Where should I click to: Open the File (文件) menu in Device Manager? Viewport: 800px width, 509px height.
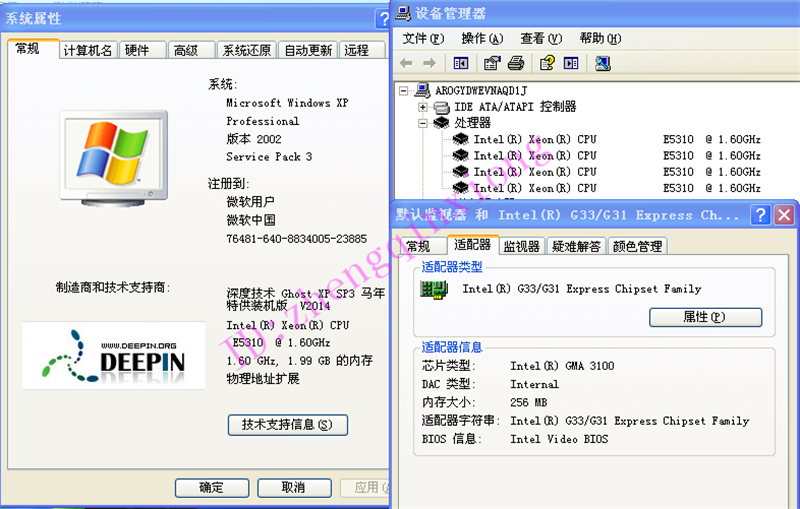423,39
